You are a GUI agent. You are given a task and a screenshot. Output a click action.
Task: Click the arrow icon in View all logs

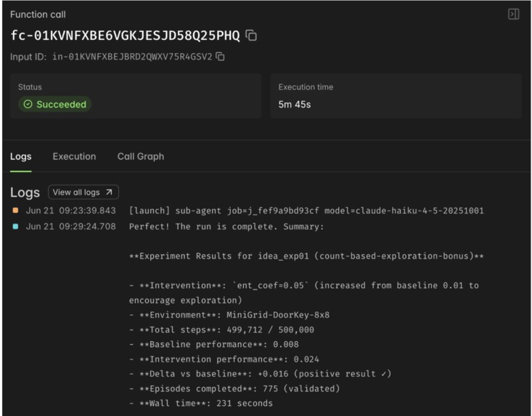point(109,192)
